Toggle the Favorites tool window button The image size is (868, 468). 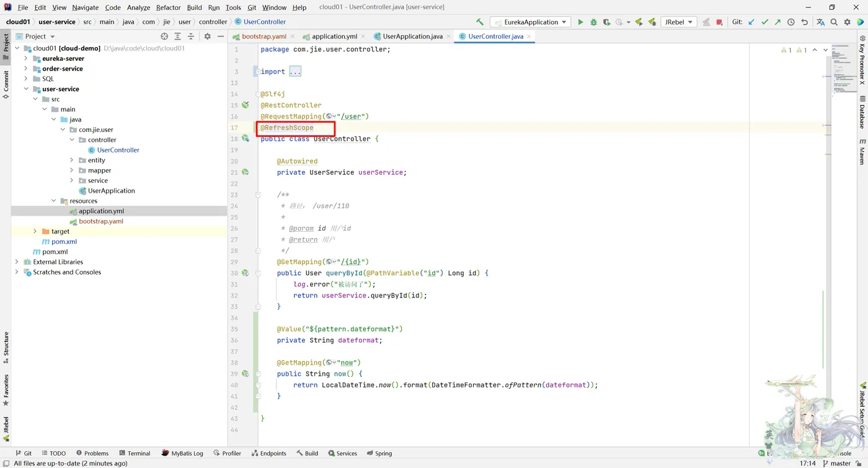click(6, 390)
